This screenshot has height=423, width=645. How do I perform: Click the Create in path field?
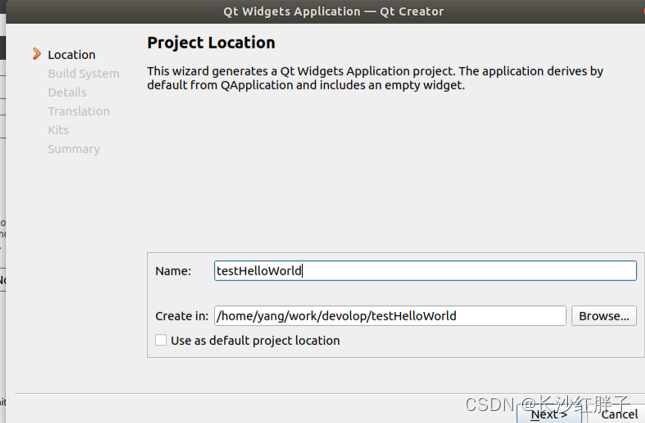click(x=390, y=316)
